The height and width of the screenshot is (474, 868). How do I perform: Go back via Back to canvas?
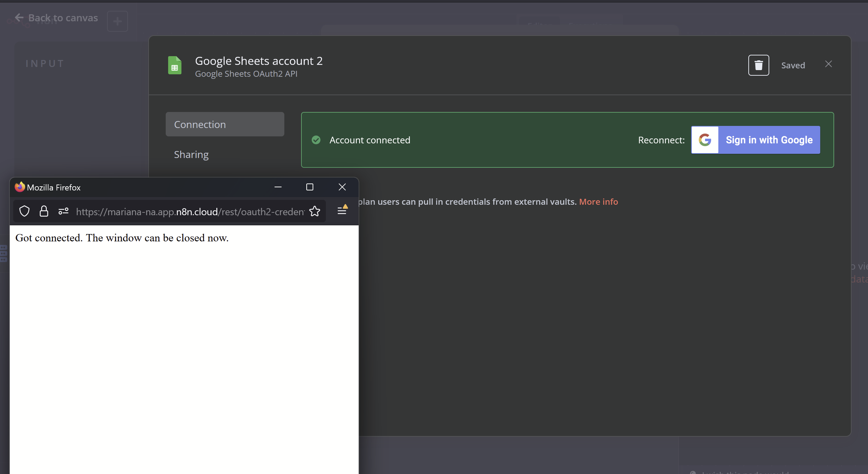[x=57, y=18]
